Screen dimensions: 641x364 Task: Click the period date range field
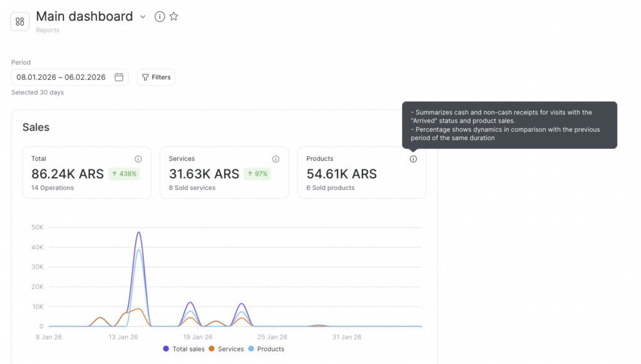coord(61,78)
